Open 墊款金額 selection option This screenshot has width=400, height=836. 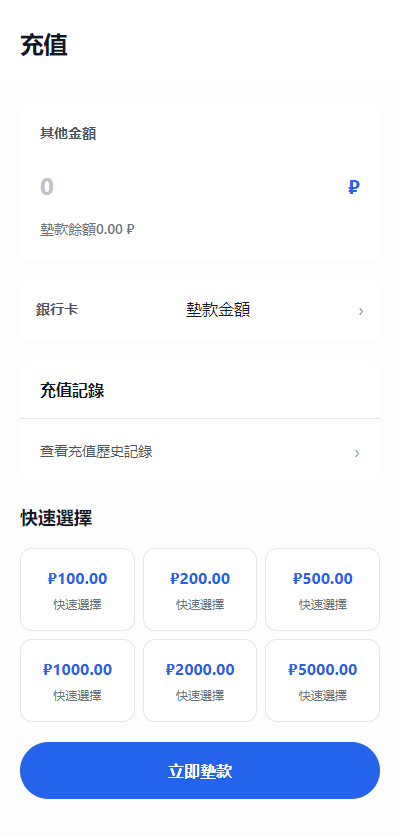point(218,310)
